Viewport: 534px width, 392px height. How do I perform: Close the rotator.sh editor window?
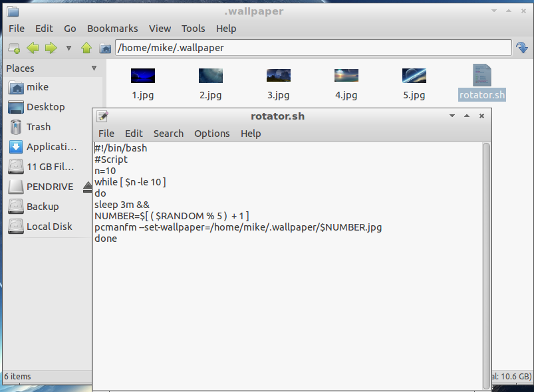(481, 116)
